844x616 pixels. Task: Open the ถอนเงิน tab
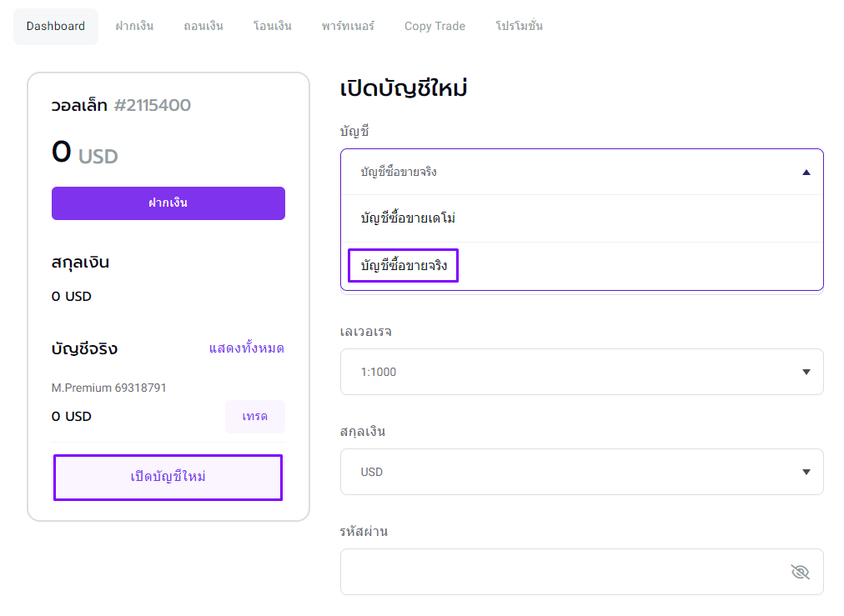pyautogui.click(x=203, y=27)
